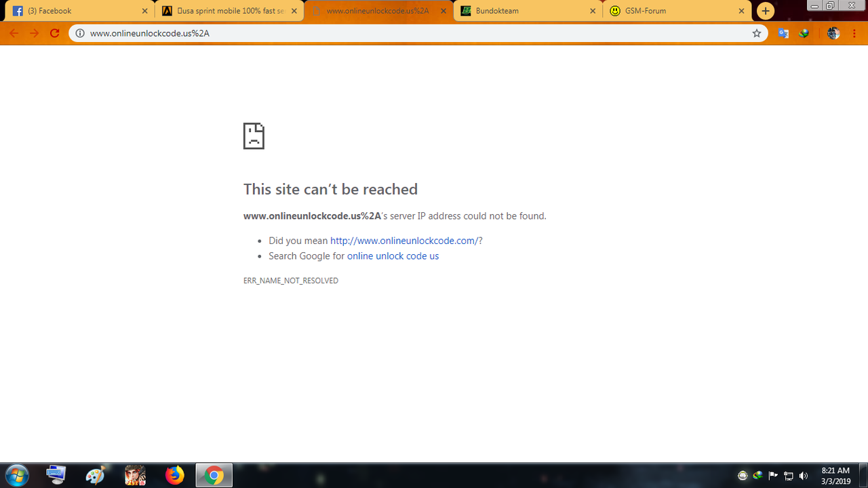Go back to the previous page
868x488 pixels.
14,33
